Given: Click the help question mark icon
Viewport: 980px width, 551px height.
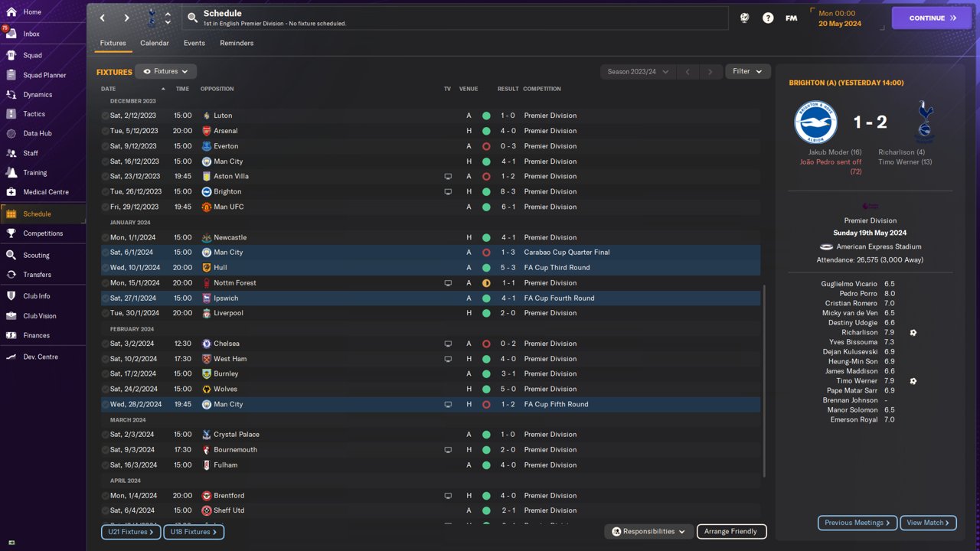Looking at the screenshot, I should coord(768,18).
